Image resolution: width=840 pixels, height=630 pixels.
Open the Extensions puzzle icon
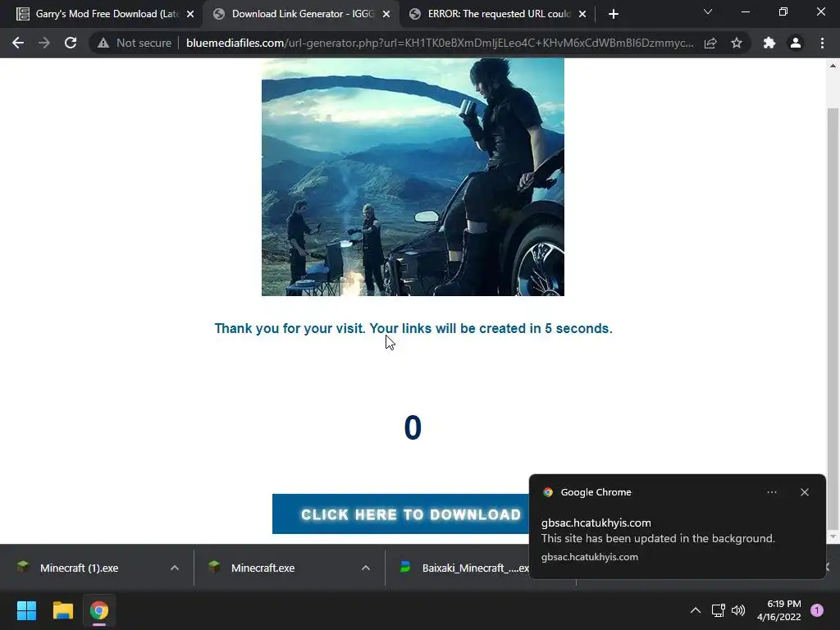pos(769,43)
